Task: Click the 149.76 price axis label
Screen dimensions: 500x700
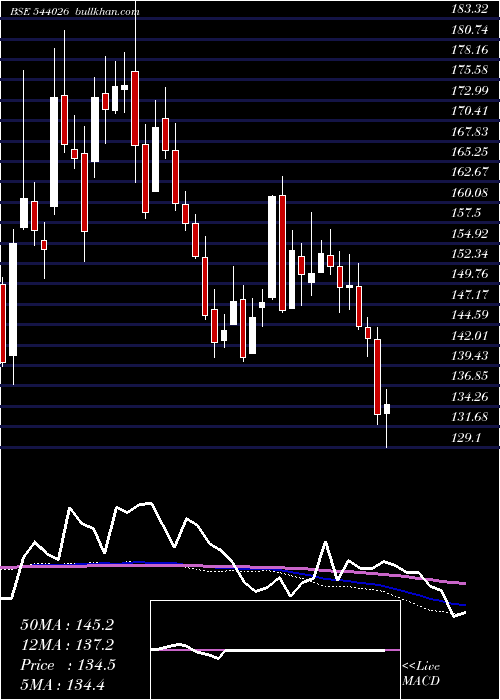Action: (469, 275)
